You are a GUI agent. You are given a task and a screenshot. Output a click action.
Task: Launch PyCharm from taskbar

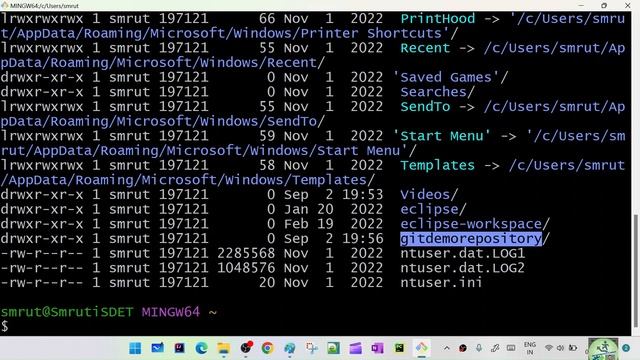click(x=399, y=348)
